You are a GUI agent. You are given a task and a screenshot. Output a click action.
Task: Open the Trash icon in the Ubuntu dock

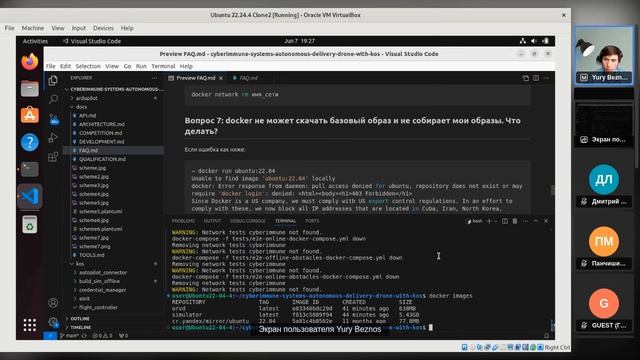tap(29, 224)
